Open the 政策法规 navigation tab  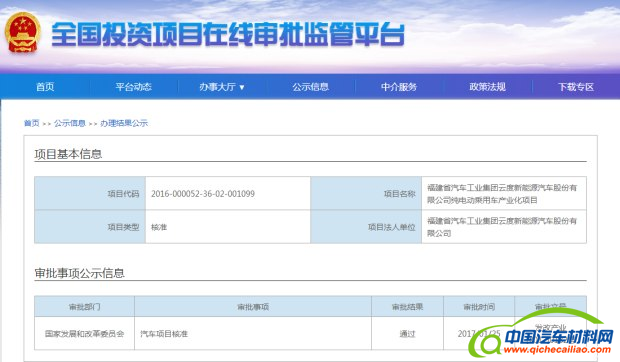pos(488,87)
